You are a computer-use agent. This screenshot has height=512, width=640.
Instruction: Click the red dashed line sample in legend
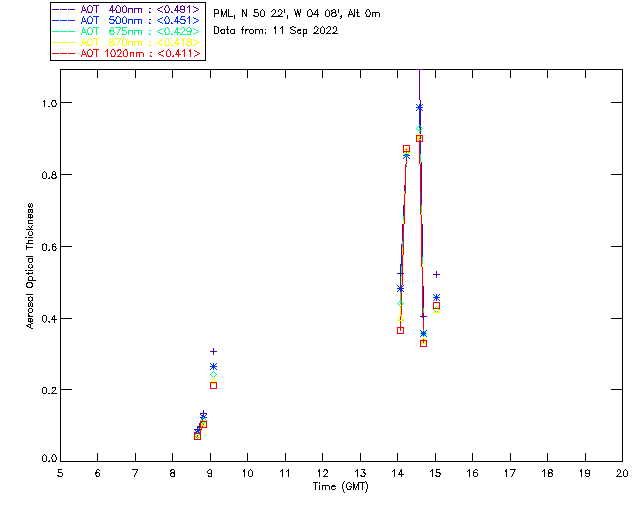(x=64, y=53)
